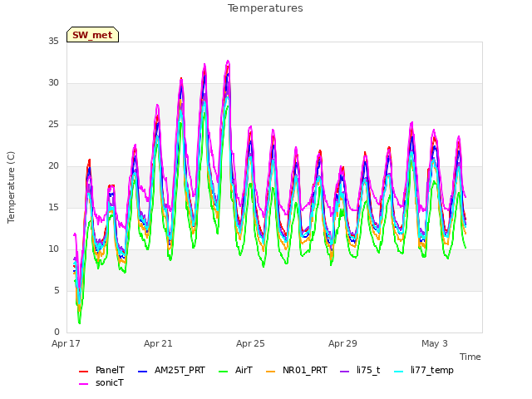Click the 10 y-axis tick label
532x399 pixels.
click(x=53, y=249)
